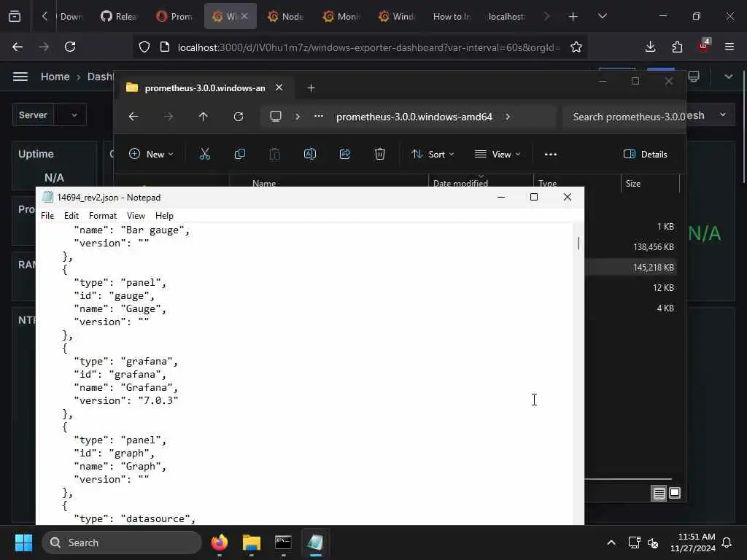Click the Firefox View icon

click(x=15, y=17)
